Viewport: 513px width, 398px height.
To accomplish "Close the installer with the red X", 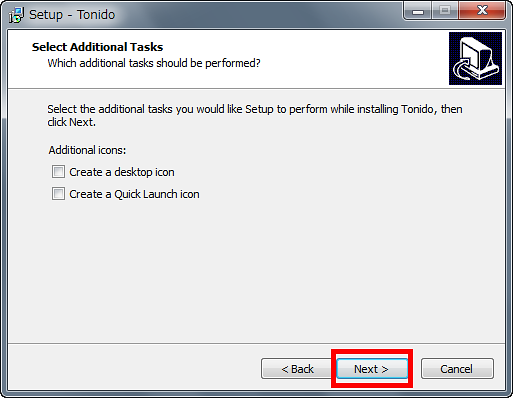I will pyautogui.click(x=482, y=11).
